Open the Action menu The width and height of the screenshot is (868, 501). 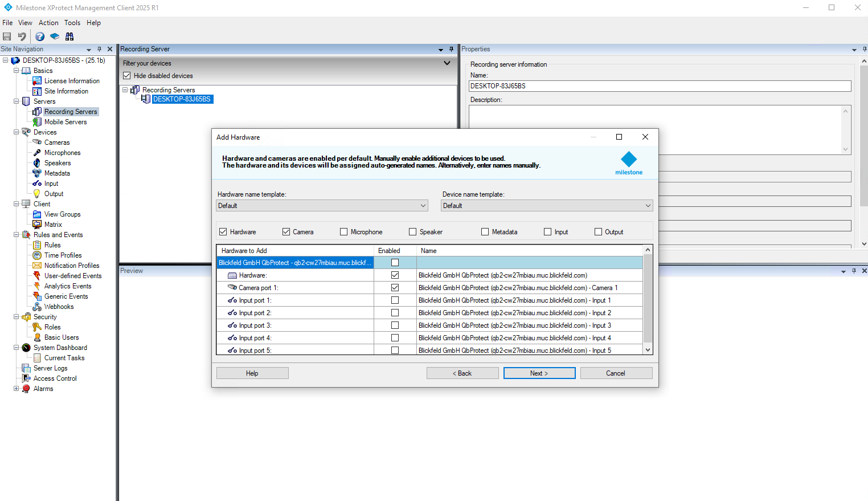click(x=48, y=23)
